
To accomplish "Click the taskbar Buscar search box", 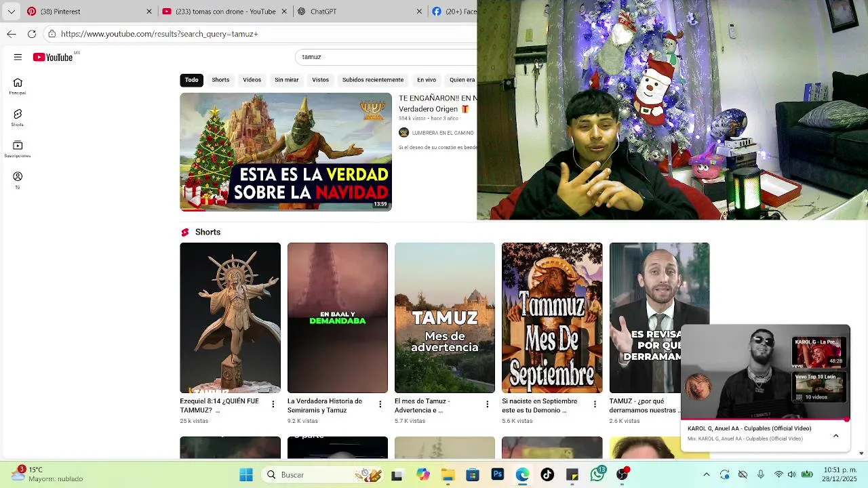I will [x=323, y=475].
